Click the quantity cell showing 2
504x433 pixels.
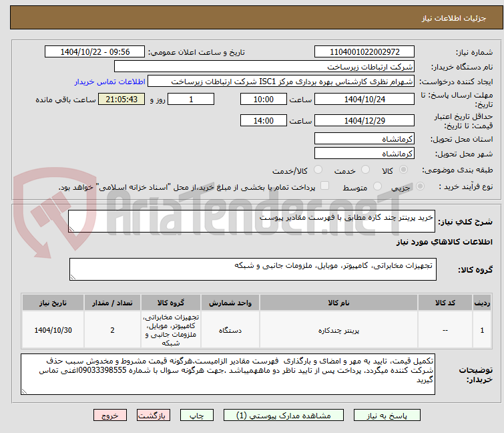pos(112,330)
